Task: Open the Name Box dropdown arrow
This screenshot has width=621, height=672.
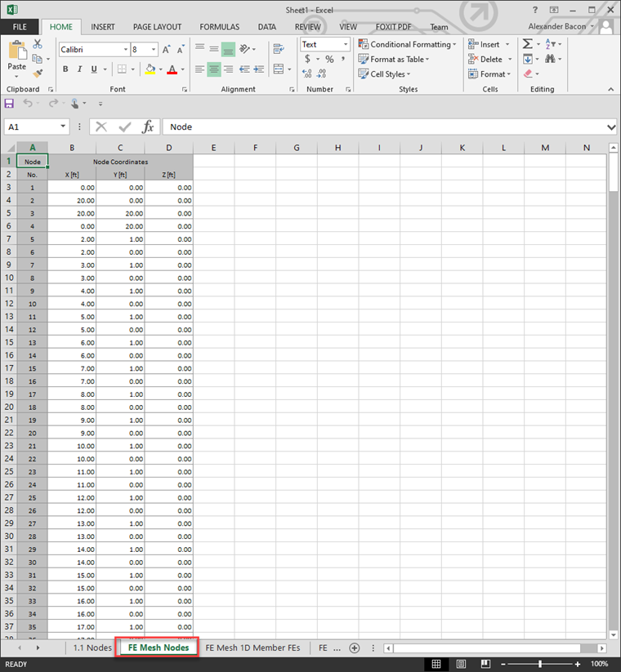Action: point(63,127)
